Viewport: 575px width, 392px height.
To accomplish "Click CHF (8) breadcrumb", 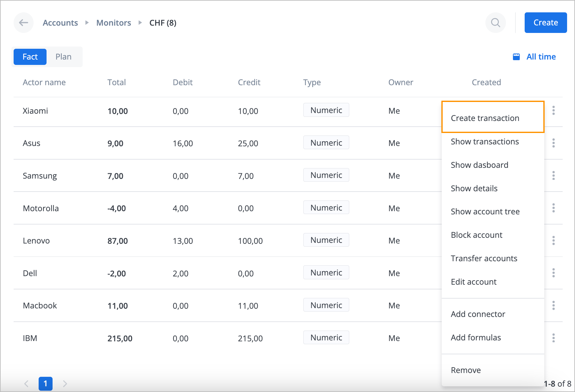I will [x=163, y=23].
